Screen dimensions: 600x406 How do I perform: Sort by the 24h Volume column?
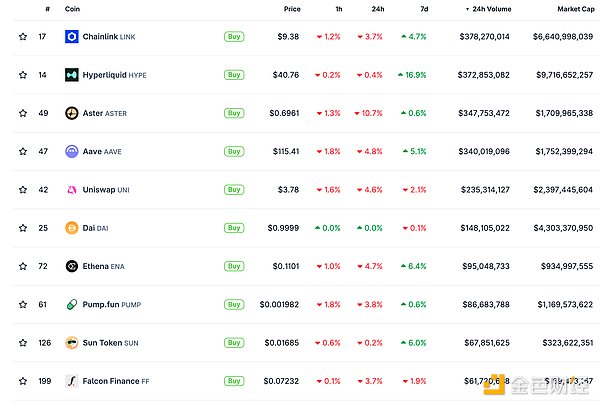point(488,9)
